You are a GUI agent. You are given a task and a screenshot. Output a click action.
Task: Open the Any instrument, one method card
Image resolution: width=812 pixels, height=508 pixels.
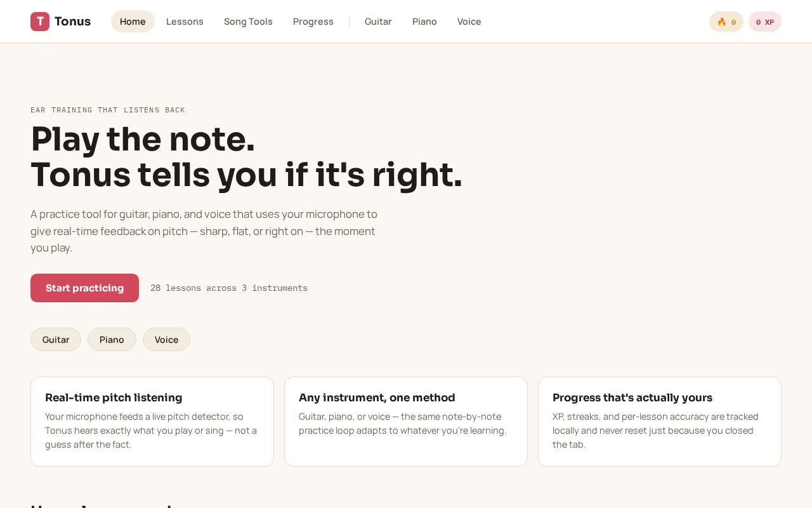[x=406, y=422]
